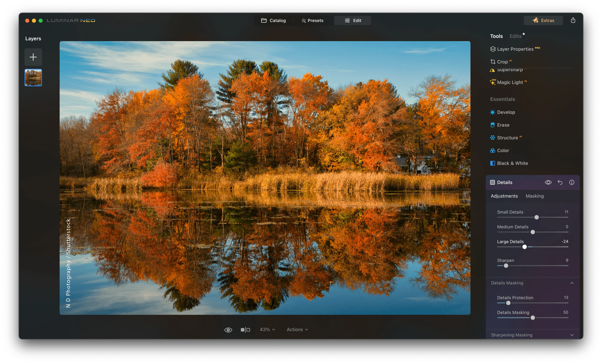Toggle Details tool visibility eye
The image size is (602, 364).
coord(548,182)
